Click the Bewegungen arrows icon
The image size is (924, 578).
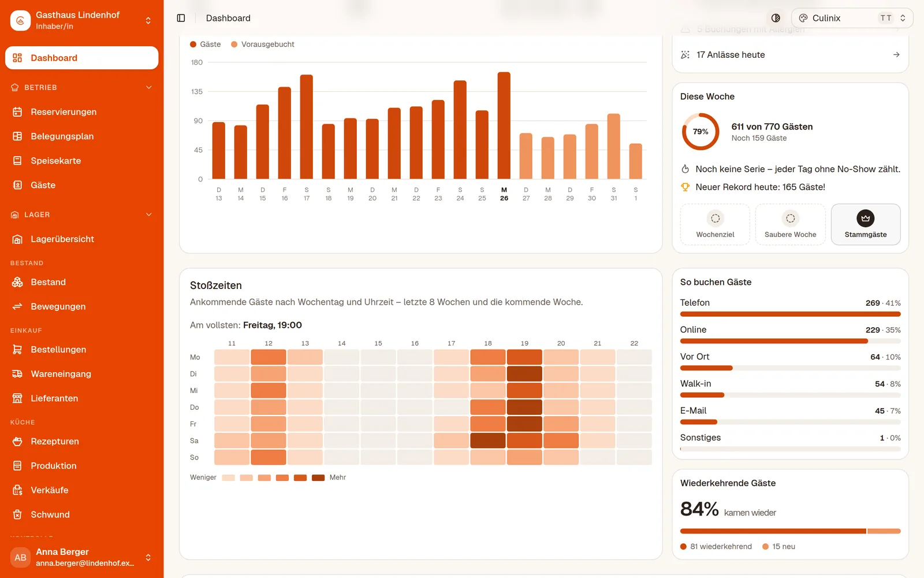tap(17, 306)
